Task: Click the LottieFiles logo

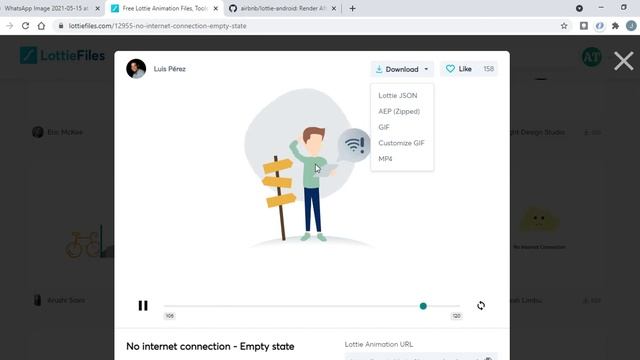Action: click(x=62, y=56)
